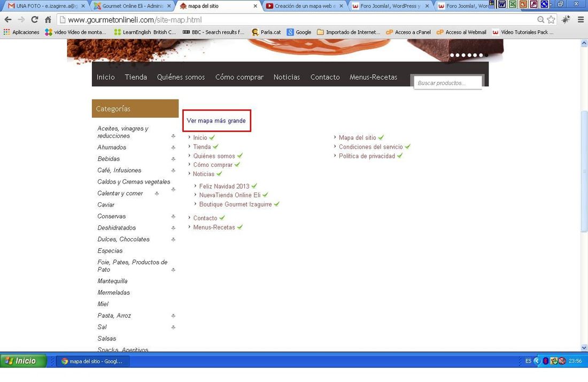Click page scrollbar down arrow
Viewport: 588px width, 382px height.
584,348
